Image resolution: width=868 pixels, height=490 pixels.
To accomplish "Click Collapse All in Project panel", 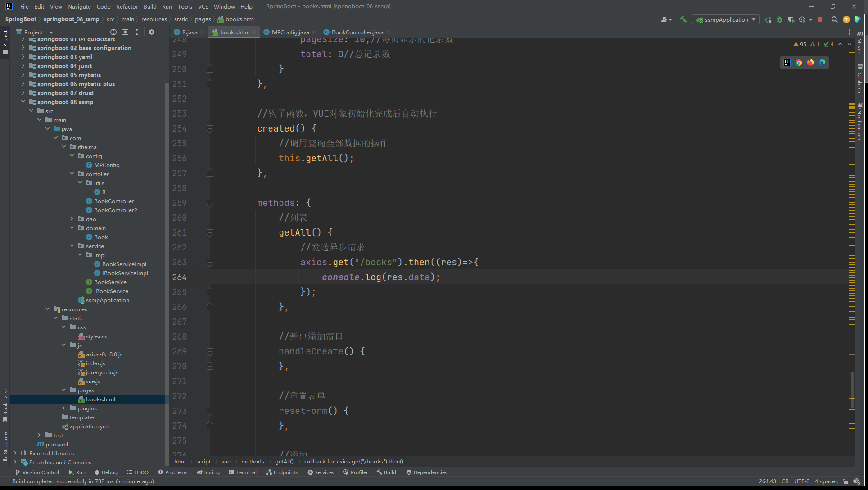I will point(137,32).
